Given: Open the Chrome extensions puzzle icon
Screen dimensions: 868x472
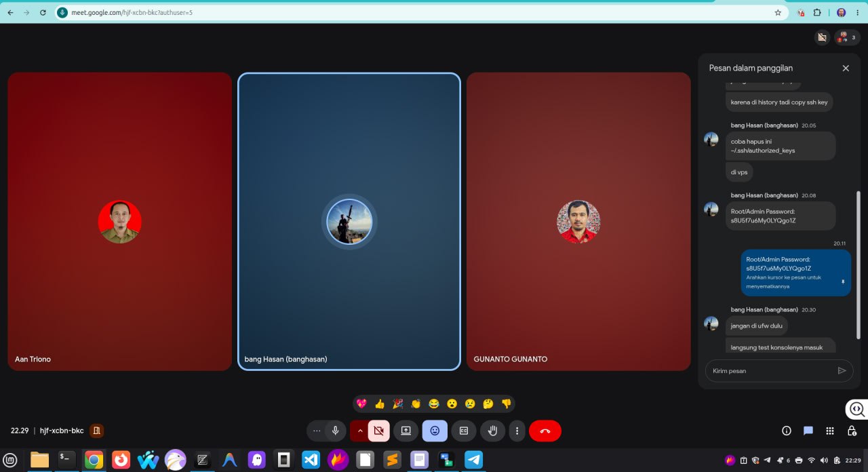Looking at the screenshot, I should coord(817,12).
